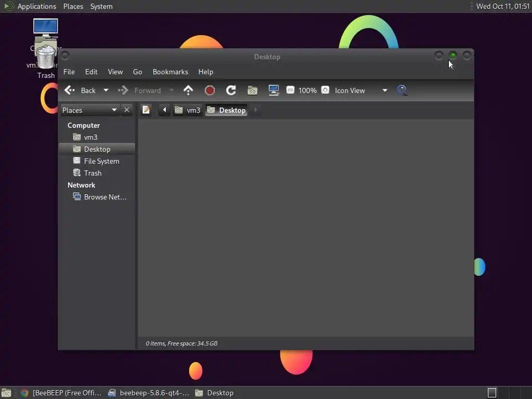This screenshot has height=399, width=532.
Task: Open the Bookmarks menu
Action: 170,72
